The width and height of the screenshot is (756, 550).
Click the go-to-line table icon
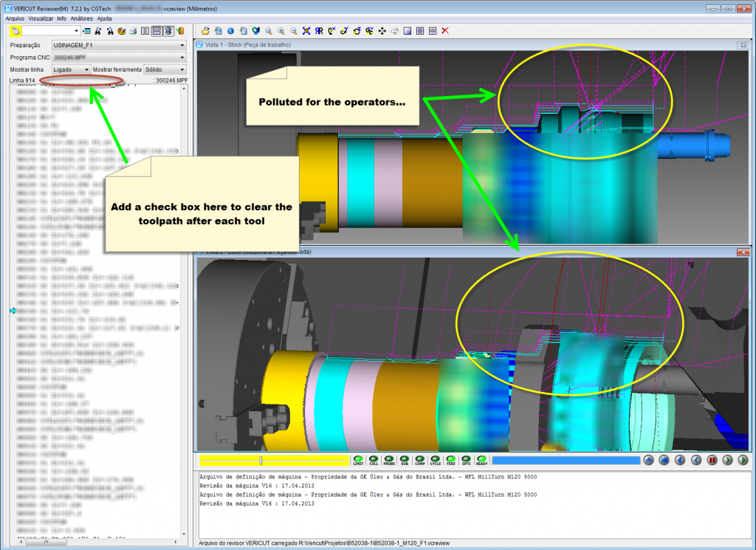pos(87,31)
